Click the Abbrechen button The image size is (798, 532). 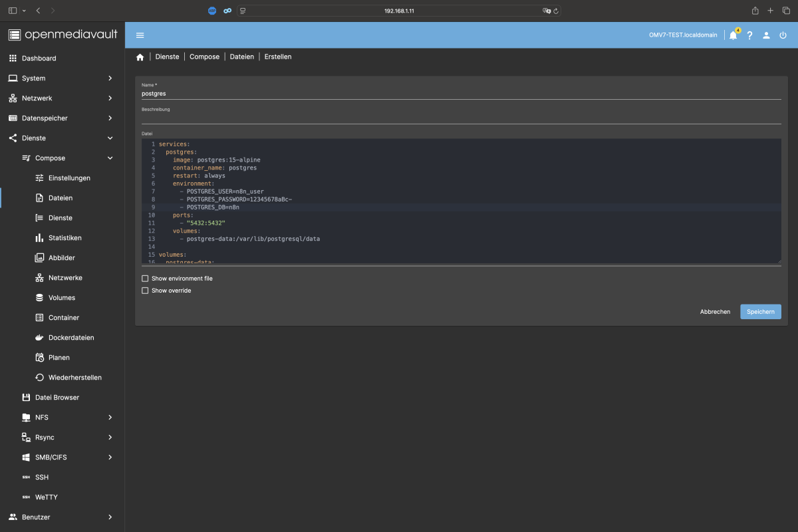pos(715,311)
